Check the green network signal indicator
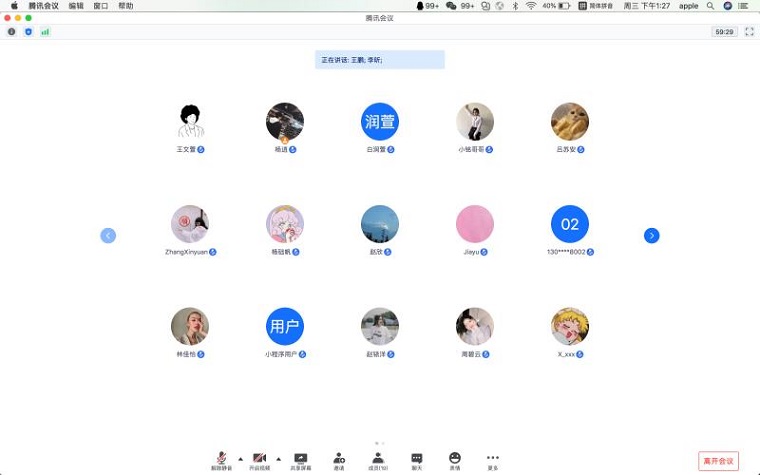The height and width of the screenshot is (475, 760). pyautogui.click(x=45, y=32)
